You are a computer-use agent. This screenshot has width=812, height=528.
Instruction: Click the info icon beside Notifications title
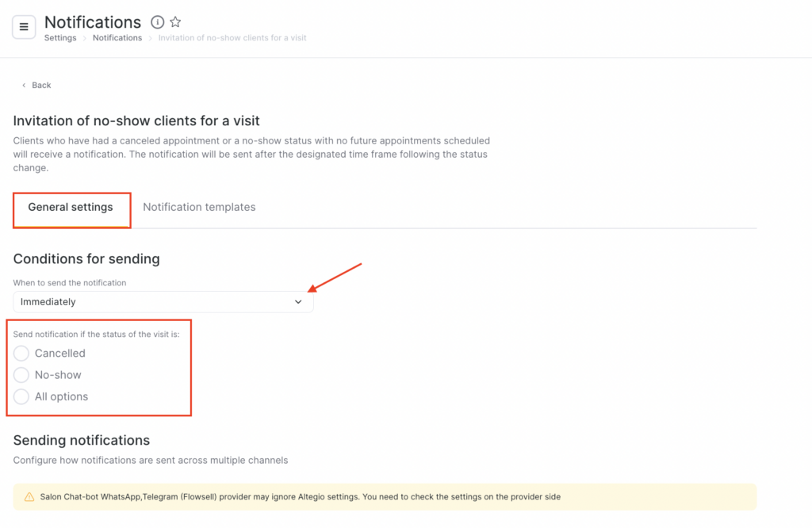[157, 22]
